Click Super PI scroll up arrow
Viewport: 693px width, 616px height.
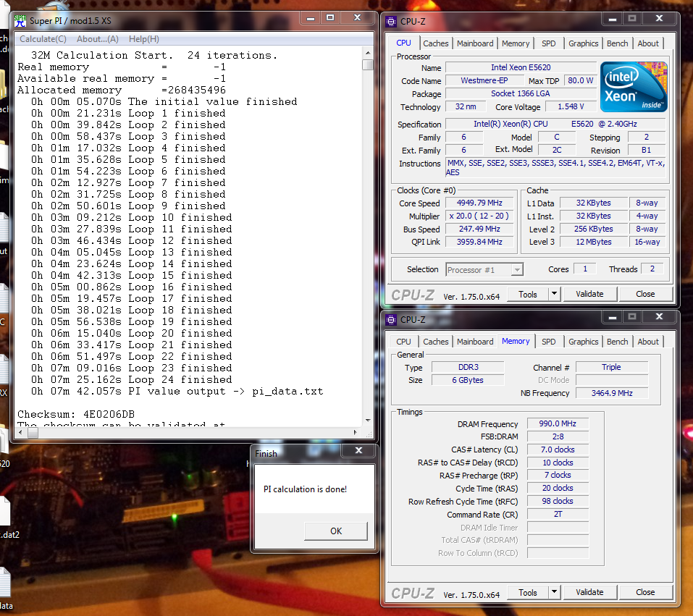[368, 53]
